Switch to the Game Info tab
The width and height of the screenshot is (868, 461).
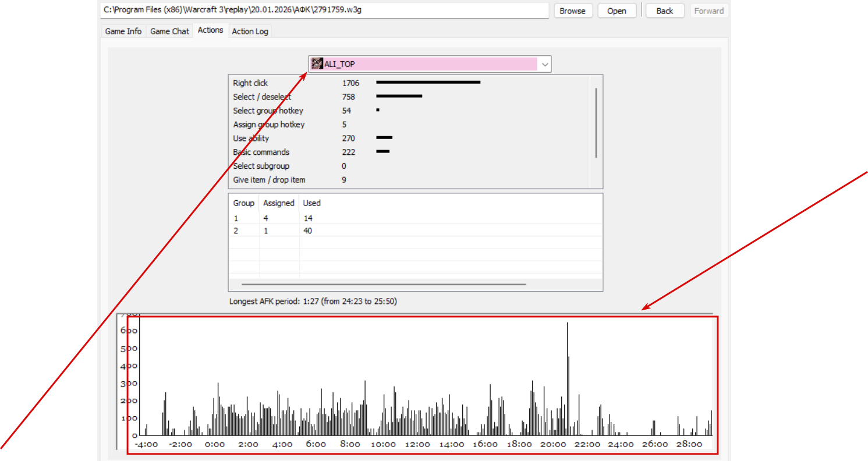click(123, 31)
